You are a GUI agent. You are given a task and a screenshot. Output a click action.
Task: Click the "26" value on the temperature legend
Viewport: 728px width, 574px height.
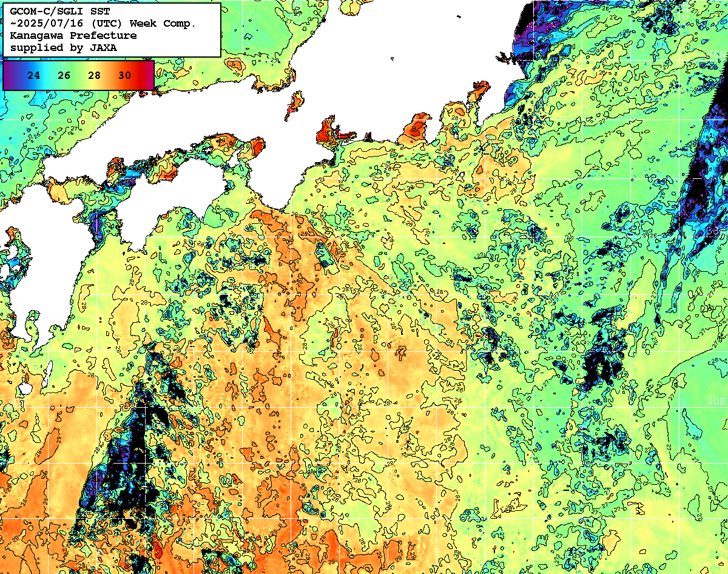(x=64, y=75)
